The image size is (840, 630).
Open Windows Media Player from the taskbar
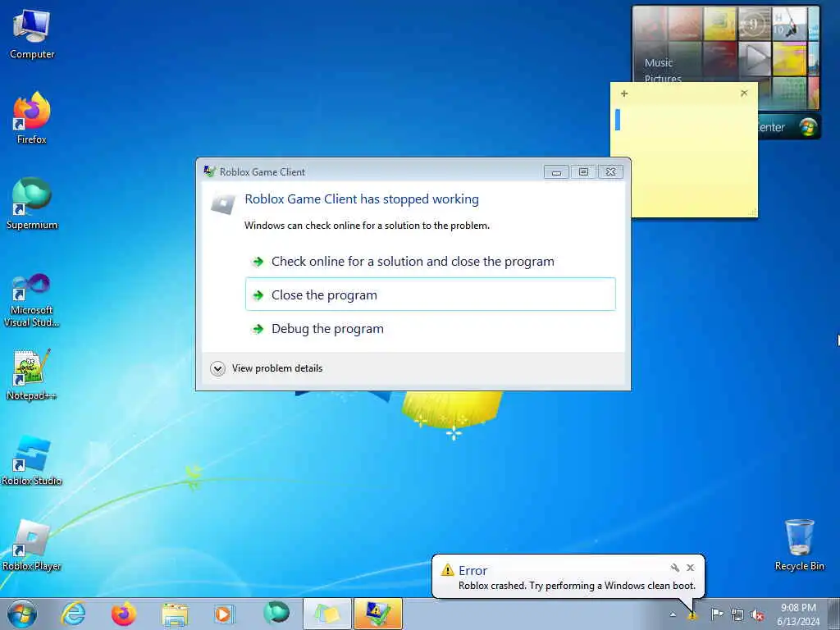tap(223, 614)
